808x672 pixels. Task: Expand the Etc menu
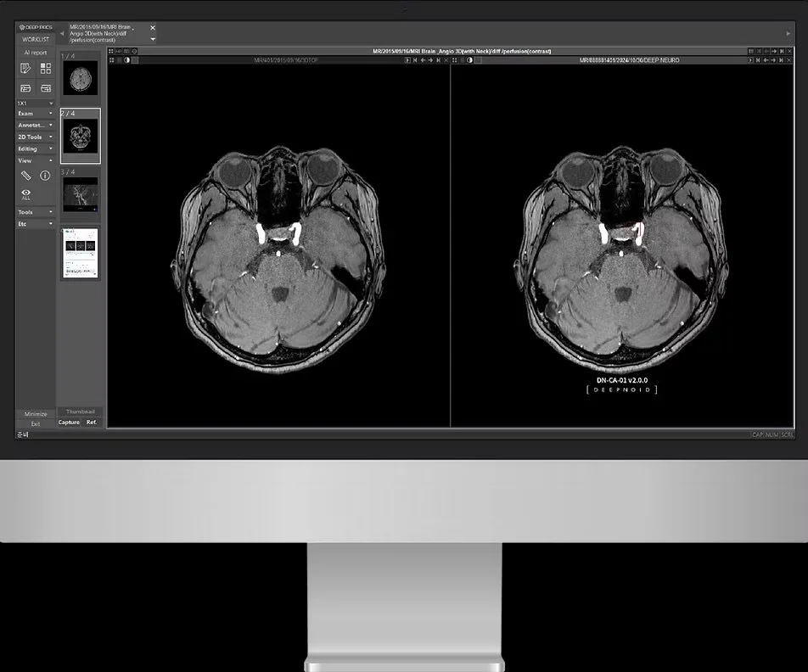click(x=35, y=224)
